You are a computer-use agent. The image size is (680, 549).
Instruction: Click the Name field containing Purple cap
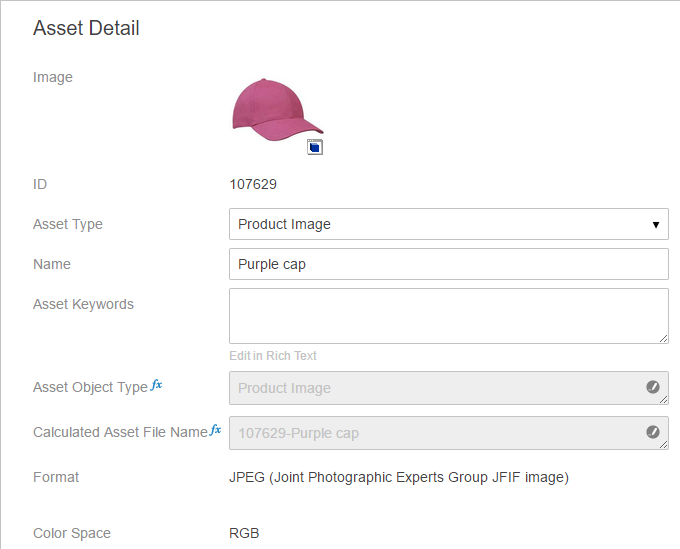coord(448,264)
